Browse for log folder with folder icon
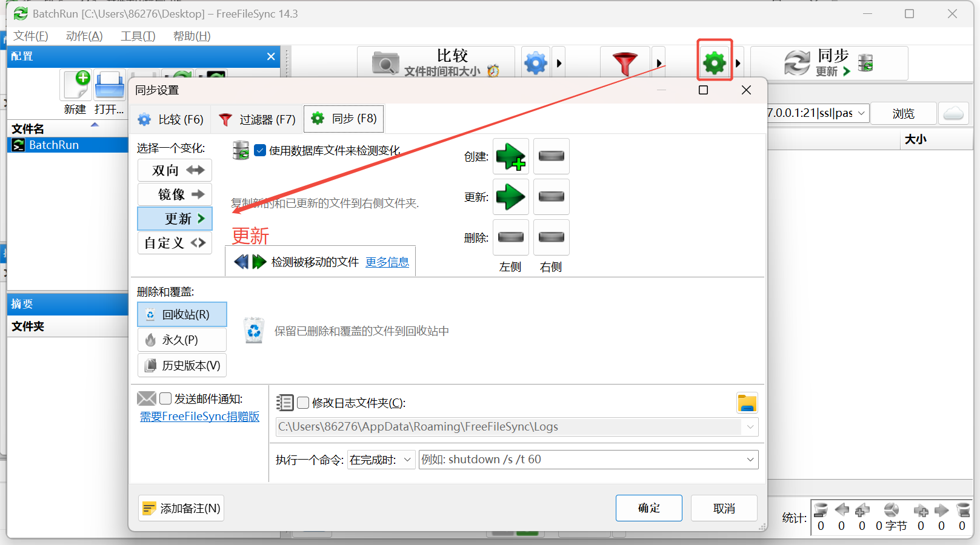Screen dimensions: 980x545 [747, 403]
